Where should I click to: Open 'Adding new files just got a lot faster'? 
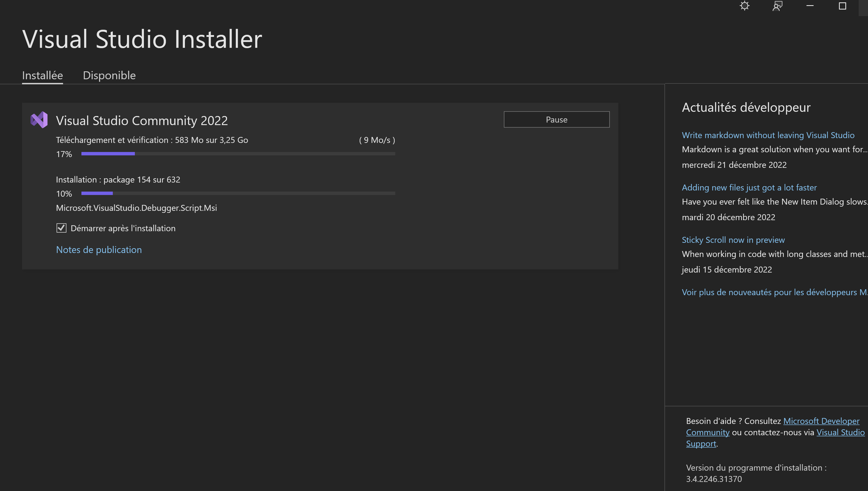click(749, 188)
